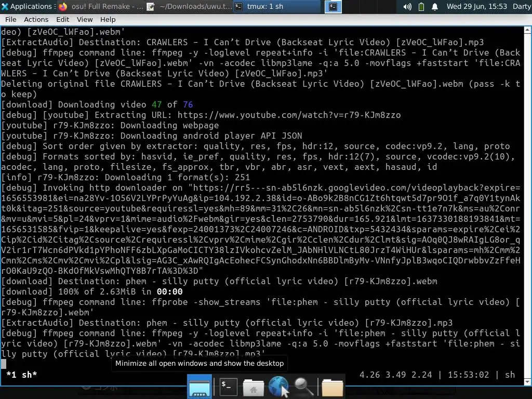Launch the web browser globe dock icon
Image resolution: width=532 pixels, height=399 pixels.
tap(278, 387)
